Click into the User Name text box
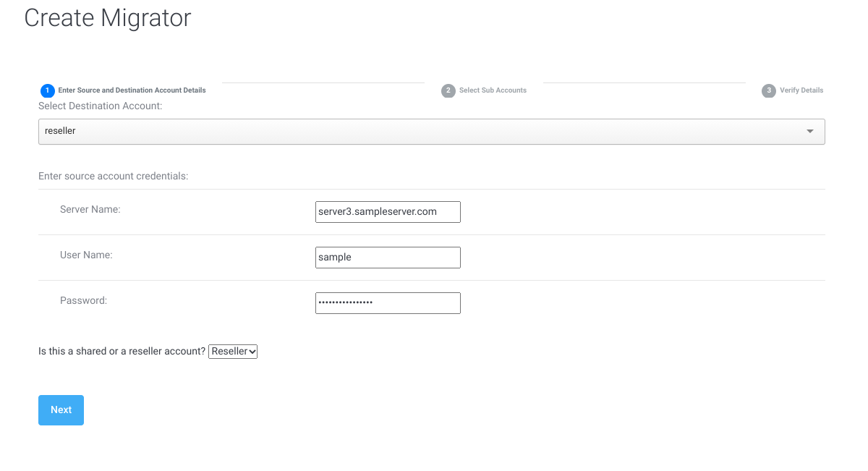 click(388, 258)
